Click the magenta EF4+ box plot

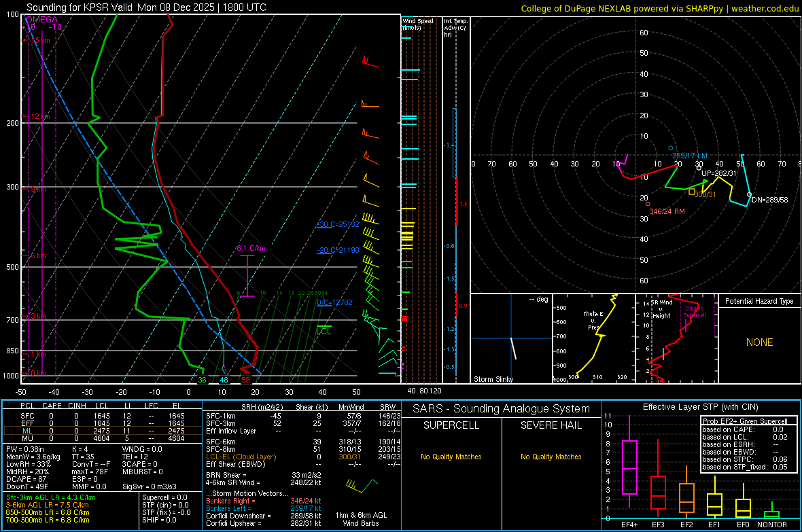(x=629, y=467)
